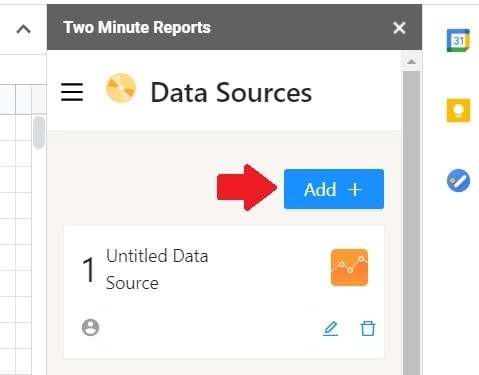Close the Two Minute Reports sidebar
The width and height of the screenshot is (479, 375).
tap(399, 28)
